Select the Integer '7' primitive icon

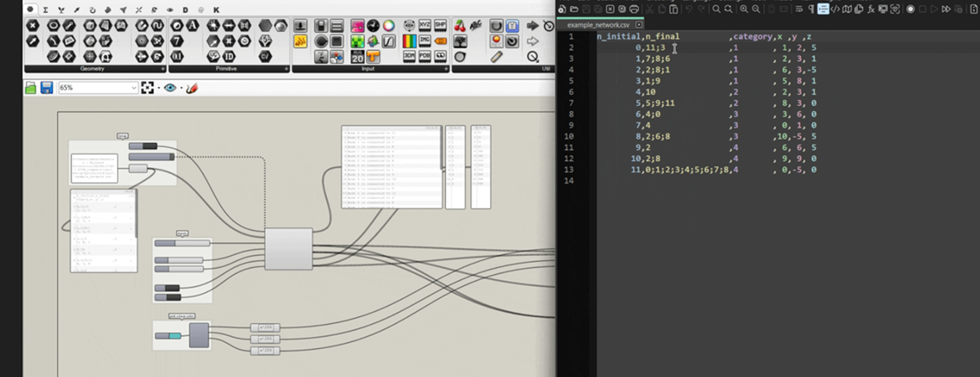tap(177, 41)
